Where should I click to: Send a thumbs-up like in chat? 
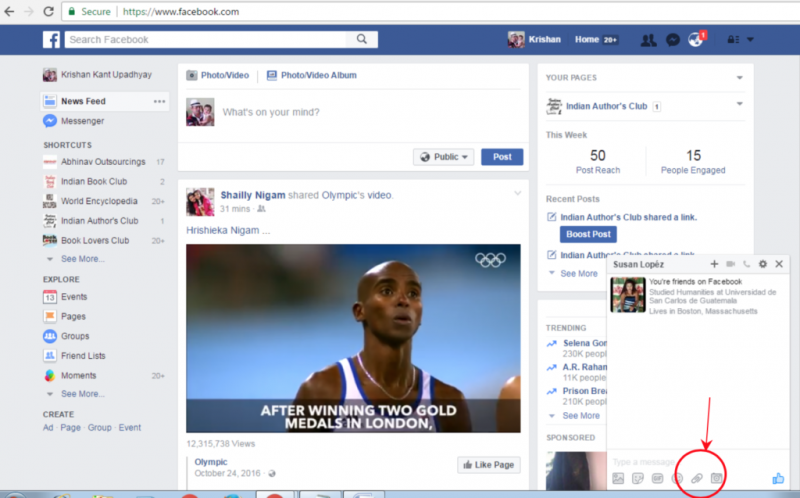click(x=778, y=478)
